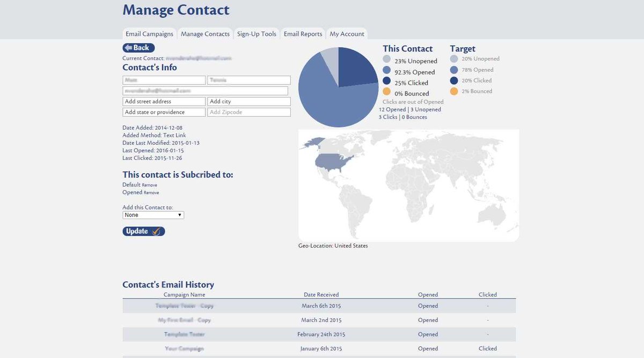
Task: Click the Add Zipcode field
Action: pos(249,112)
